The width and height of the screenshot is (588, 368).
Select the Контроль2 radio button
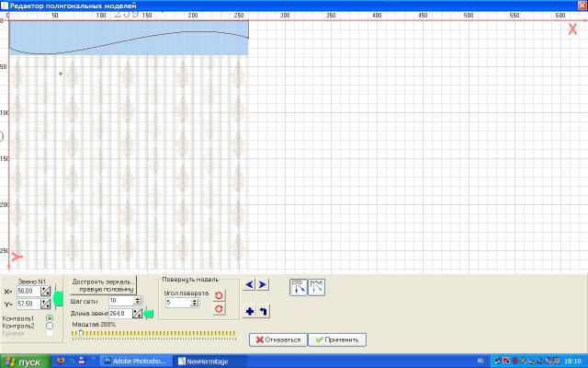pos(49,326)
